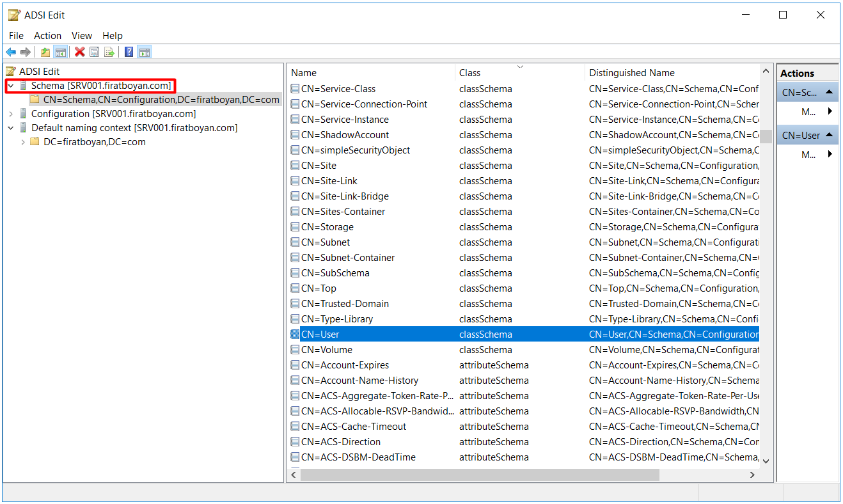Select the CN=Subnet-Container row name
843x504 pixels.
(348, 258)
